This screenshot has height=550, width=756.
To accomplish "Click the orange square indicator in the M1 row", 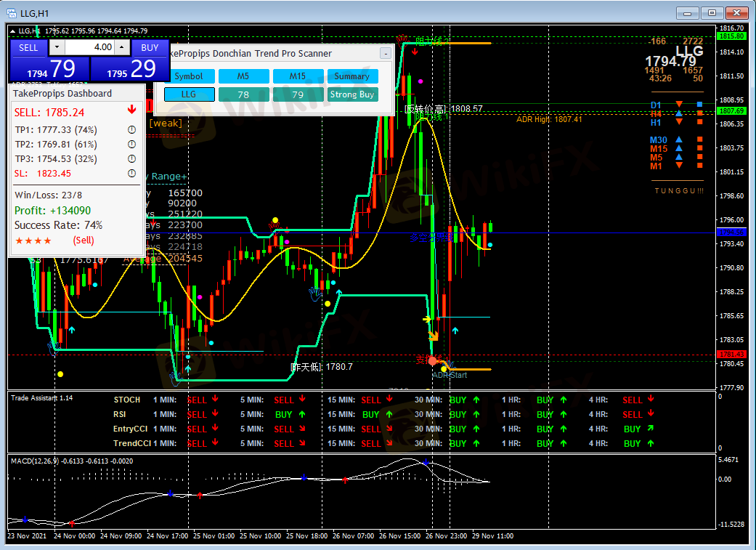I will click(699, 166).
